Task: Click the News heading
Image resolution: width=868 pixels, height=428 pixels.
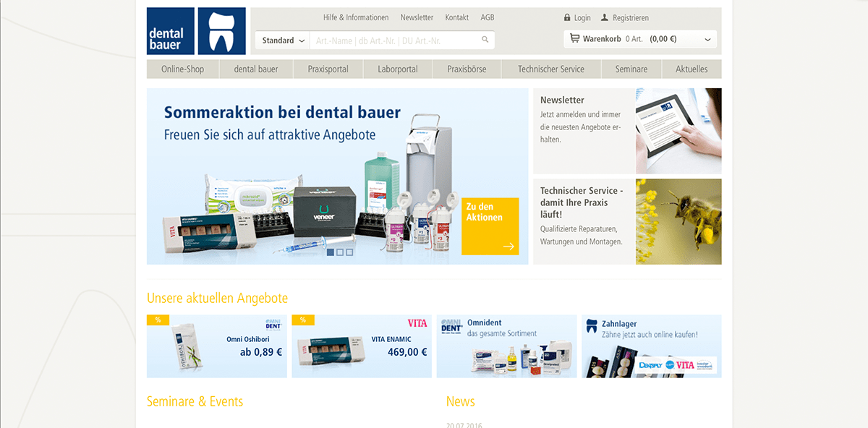Action: click(x=460, y=401)
